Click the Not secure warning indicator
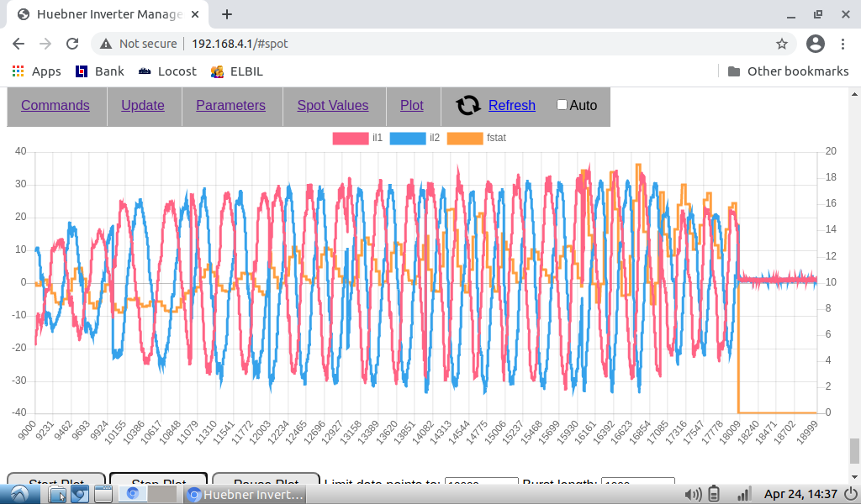This screenshot has width=861, height=504. click(x=139, y=44)
